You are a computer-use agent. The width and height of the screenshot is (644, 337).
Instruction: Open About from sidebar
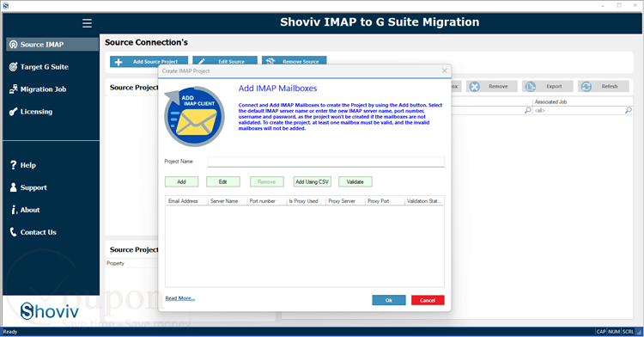(x=30, y=210)
